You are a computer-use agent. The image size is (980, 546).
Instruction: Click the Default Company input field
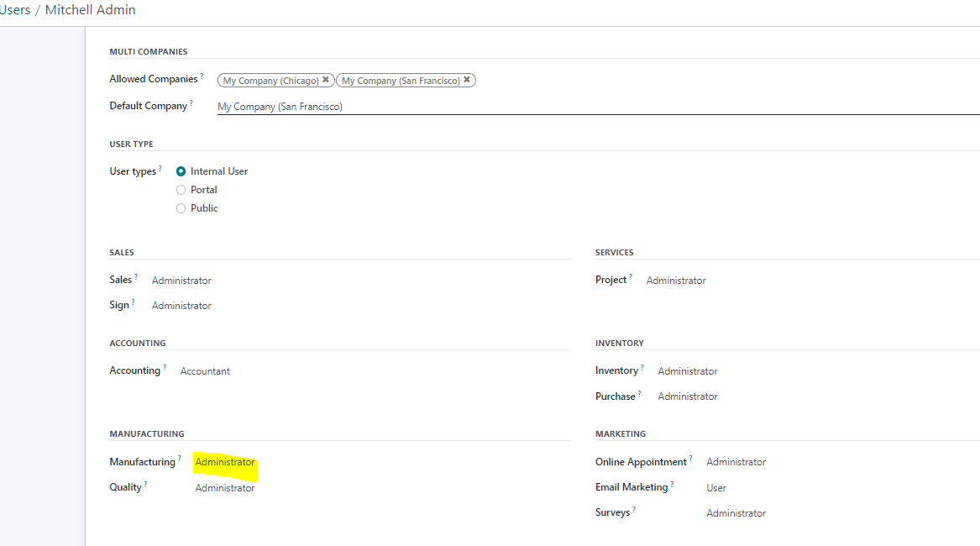point(588,107)
